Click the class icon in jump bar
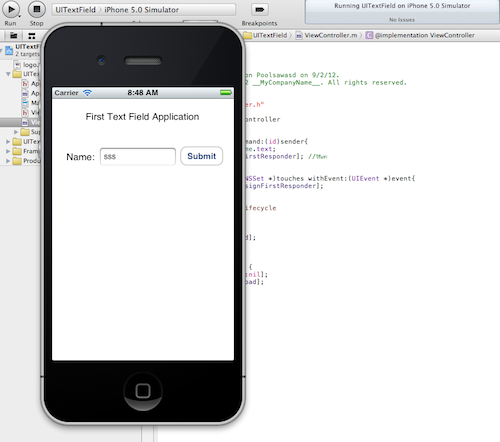 pyautogui.click(x=369, y=35)
